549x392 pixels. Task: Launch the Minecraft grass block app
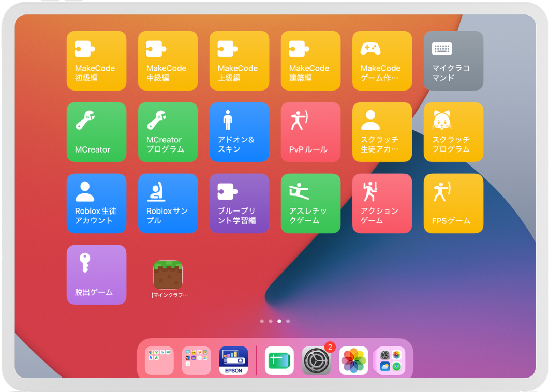[168, 275]
